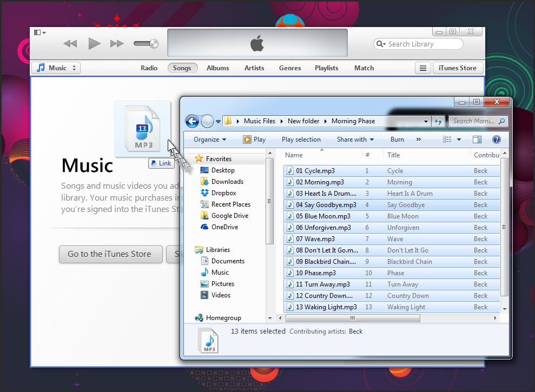The width and height of the screenshot is (535, 392).
Task: Select Homegroup in the navigation pane
Action: pos(223,318)
